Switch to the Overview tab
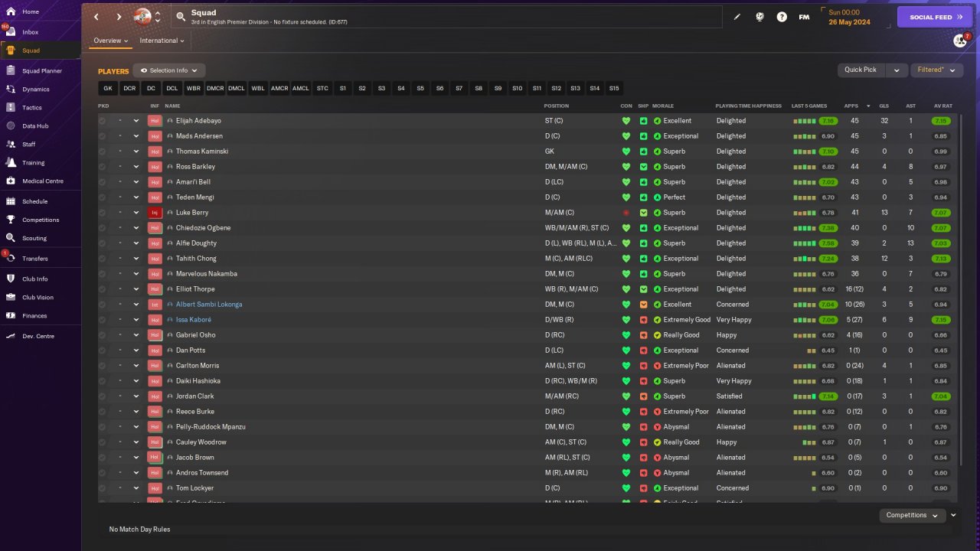This screenshot has height=551, width=980. (110, 41)
